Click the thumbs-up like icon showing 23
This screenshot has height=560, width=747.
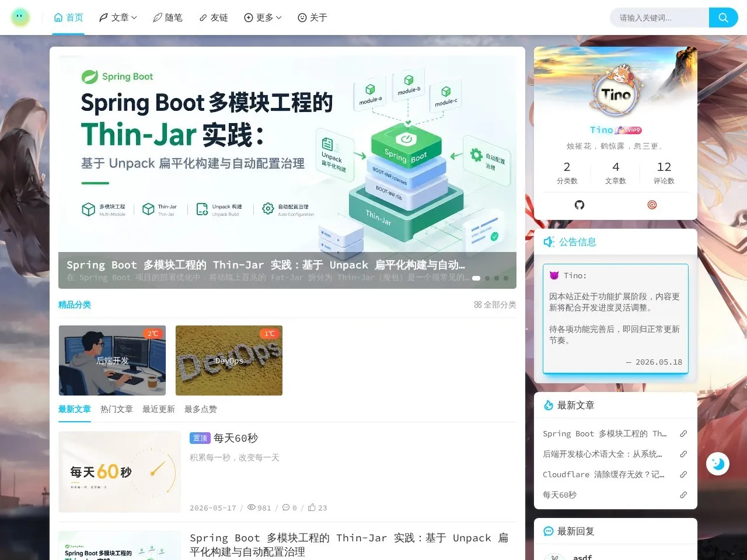coord(312,508)
